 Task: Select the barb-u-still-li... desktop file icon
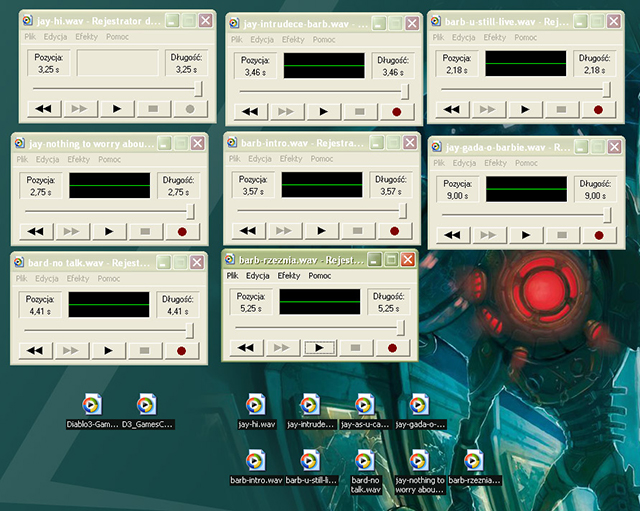(x=310, y=467)
